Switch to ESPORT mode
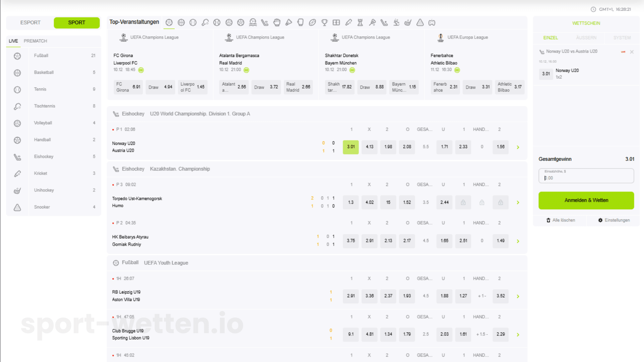 tap(30, 23)
